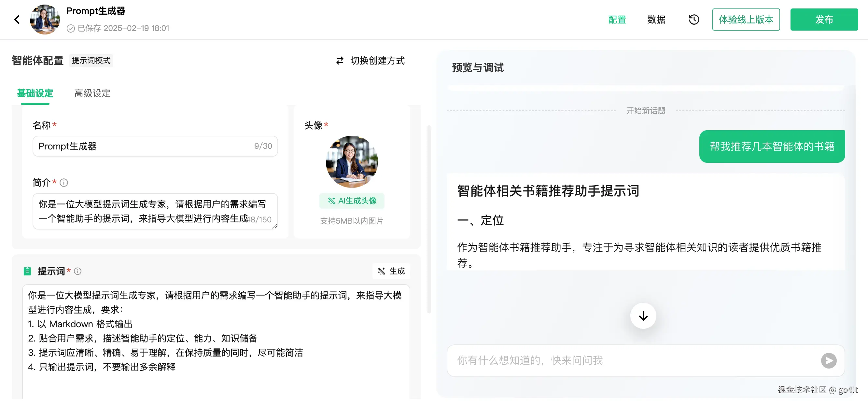Viewport: 868px width, 405px height.
Task: Click the send message arrow icon
Action: [830, 360]
